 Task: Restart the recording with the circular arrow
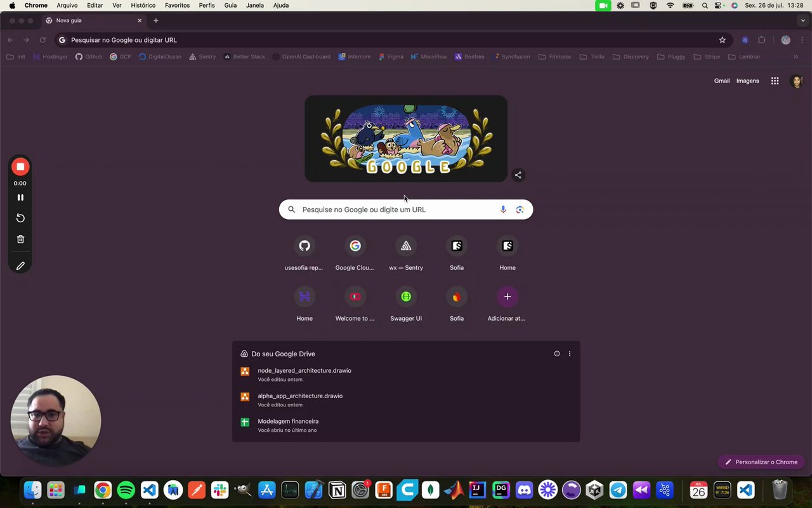click(20, 218)
